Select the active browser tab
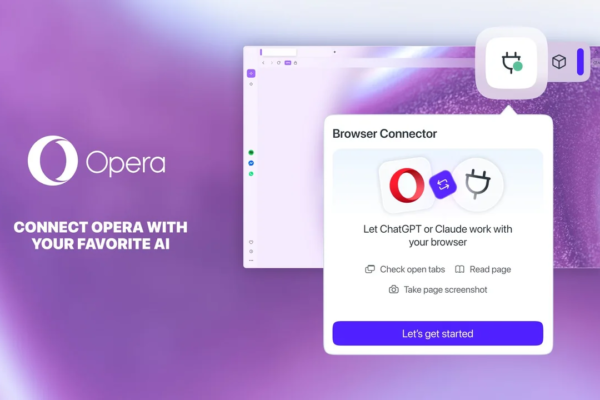This screenshot has height=400, width=600. pos(278,52)
